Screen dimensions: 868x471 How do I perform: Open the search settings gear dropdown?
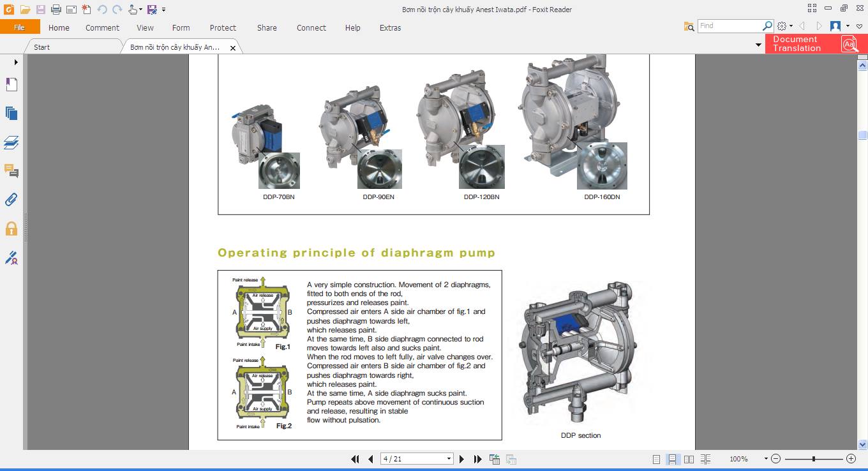coord(784,26)
